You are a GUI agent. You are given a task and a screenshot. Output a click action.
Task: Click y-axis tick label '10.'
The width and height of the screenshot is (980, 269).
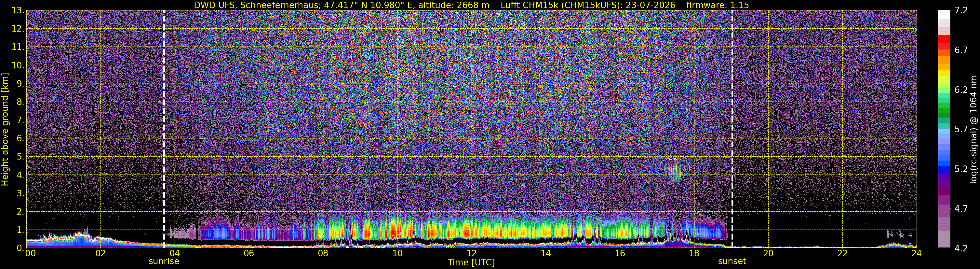coord(18,65)
